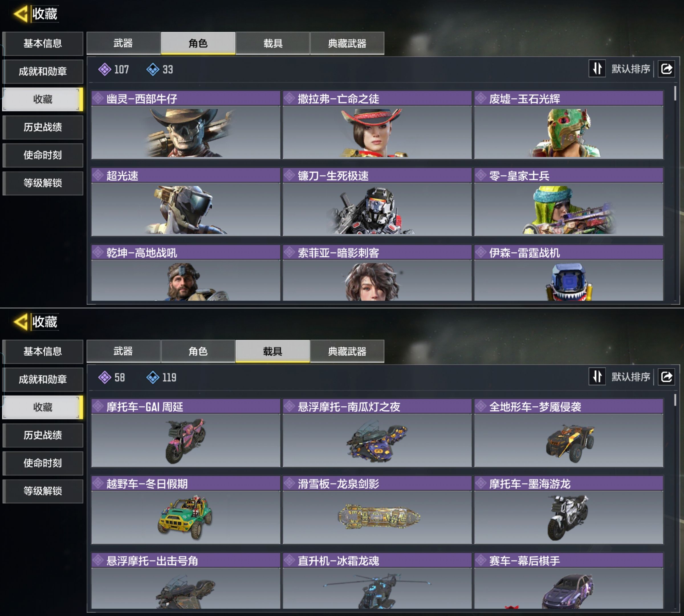Click the yellow back arrow in bottom screen

coord(21,322)
